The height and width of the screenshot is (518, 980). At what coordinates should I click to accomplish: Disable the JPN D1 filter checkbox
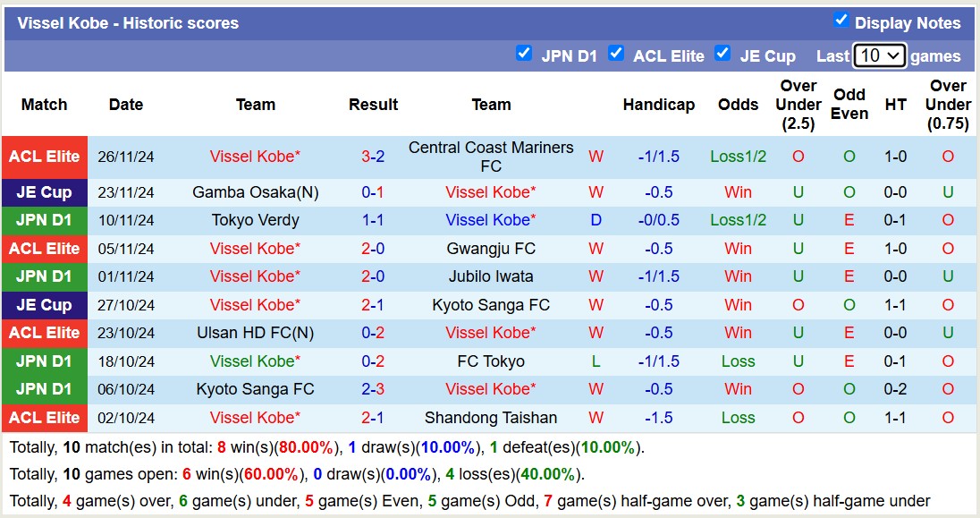[x=524, y=54]
